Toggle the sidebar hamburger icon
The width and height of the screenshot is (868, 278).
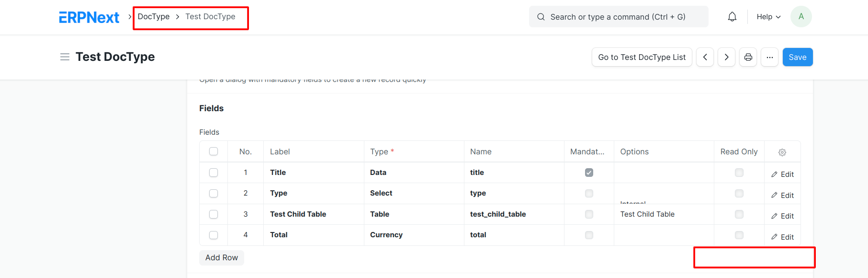[x=65, y=57]
